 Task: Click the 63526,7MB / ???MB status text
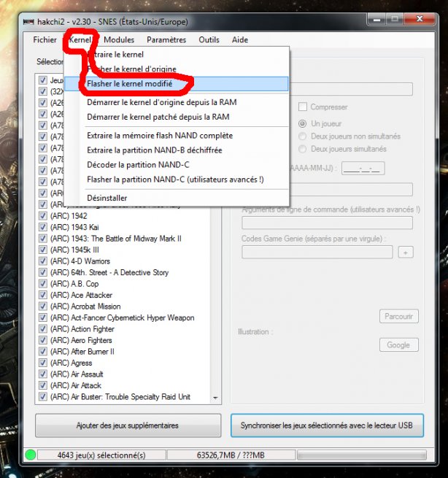[231, 455]
